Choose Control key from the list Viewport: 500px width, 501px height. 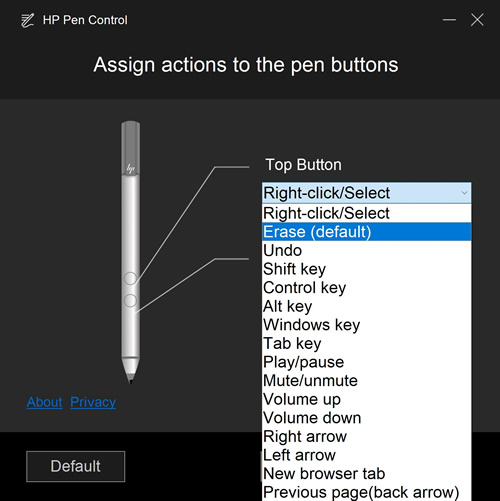[x=367, y=288]
